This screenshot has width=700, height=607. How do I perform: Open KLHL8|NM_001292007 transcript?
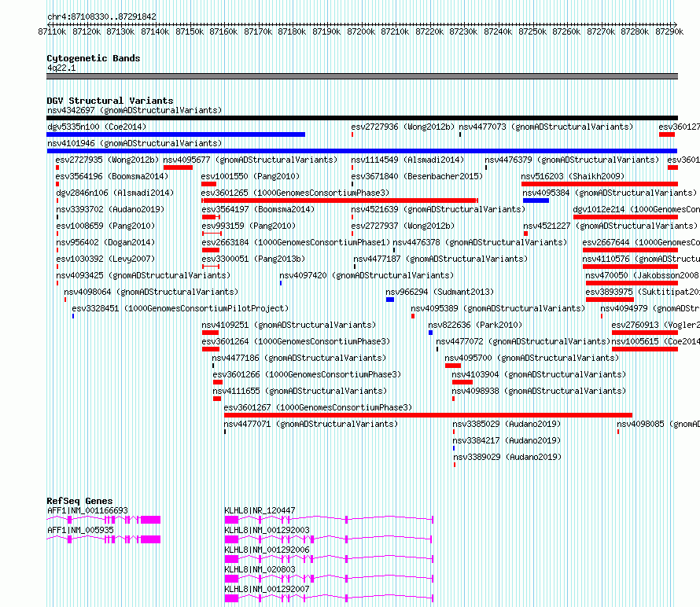click(x=329, y=598)
